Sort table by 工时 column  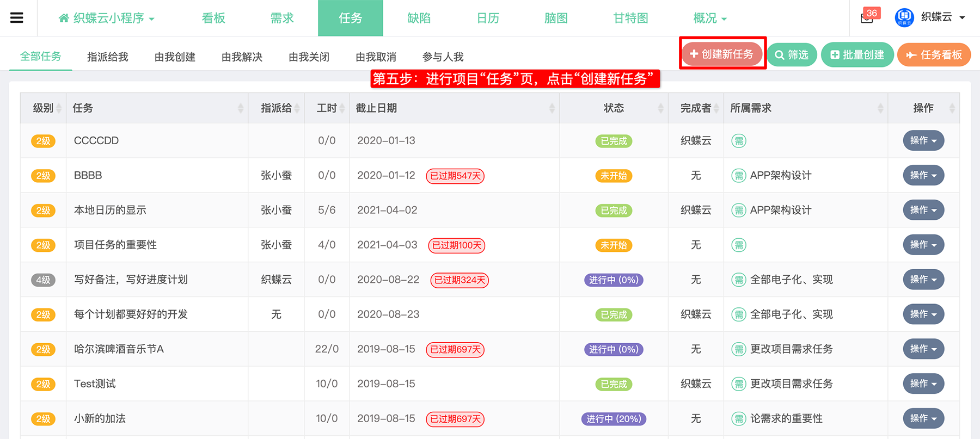click(327, 108)
